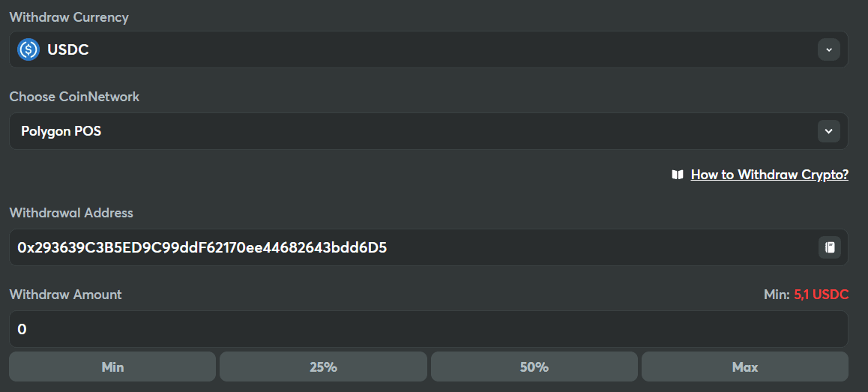Image resolution: width=868 pixels, height=392 pixels.
Task: Click the Choose CoinNetwork label
Action: (74, 97)
